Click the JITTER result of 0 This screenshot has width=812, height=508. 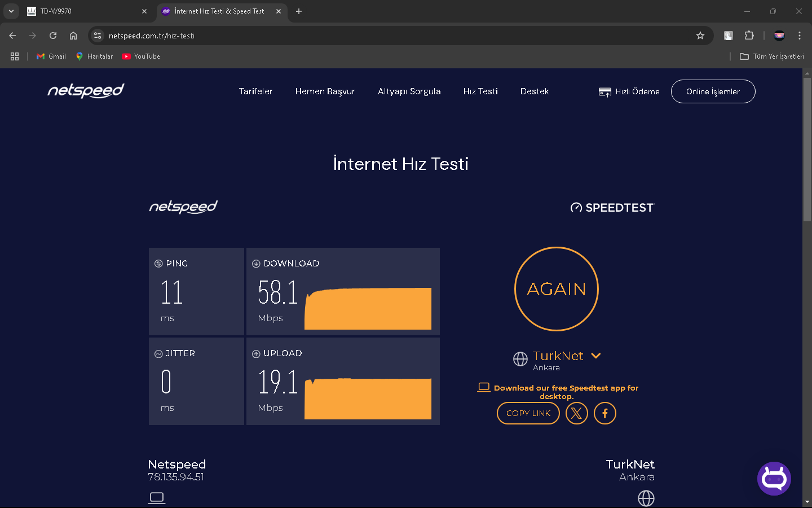pos(166,382)
